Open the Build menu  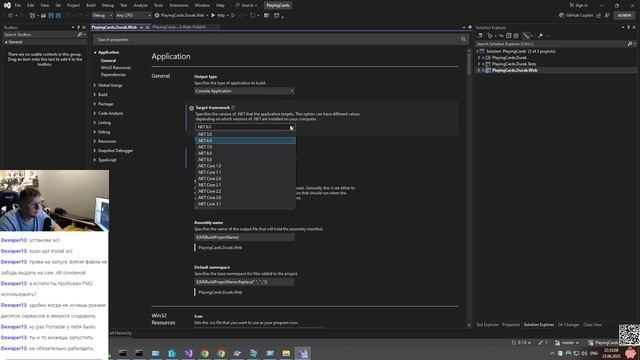(91, 5)
